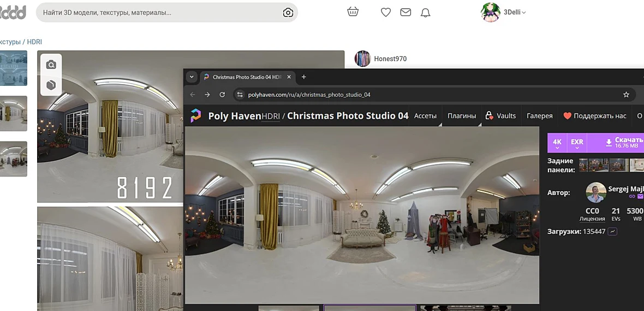Search by image using camera icon
The height and width of the screenshot is (311, 644).
tap(288, 13)
